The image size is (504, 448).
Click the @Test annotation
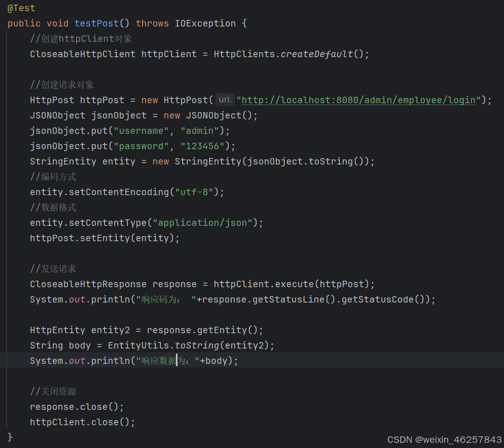[x=20, y=7]
